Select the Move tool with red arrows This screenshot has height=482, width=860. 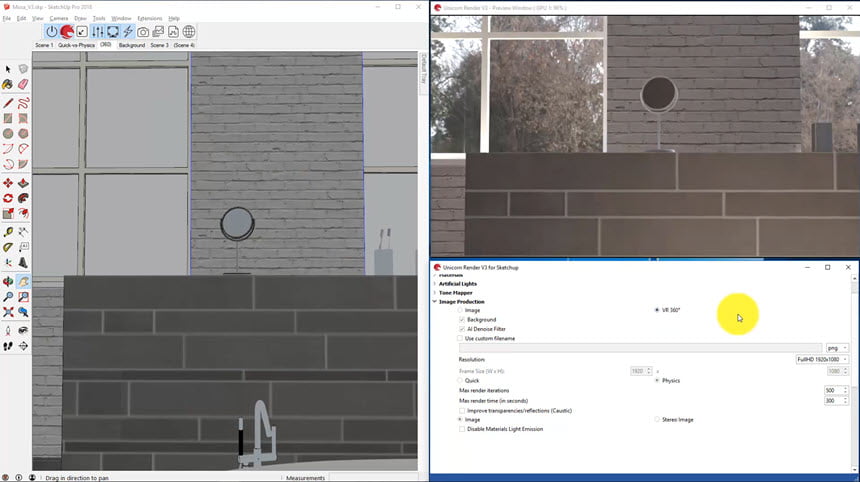pyautogui.click(x=8, y=183)
